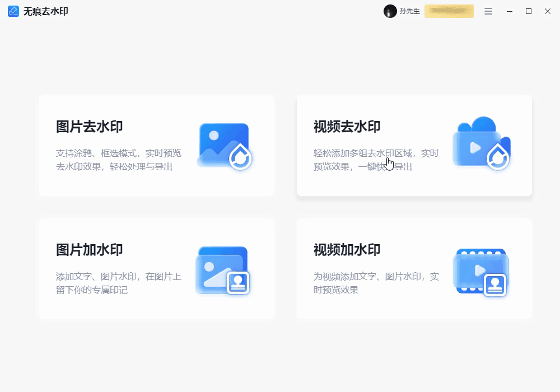Image resolution: width=560 pixels, height=392 pixels.
Task: Open the 图片加水印 feature card
Action: [x=156, y=268]
